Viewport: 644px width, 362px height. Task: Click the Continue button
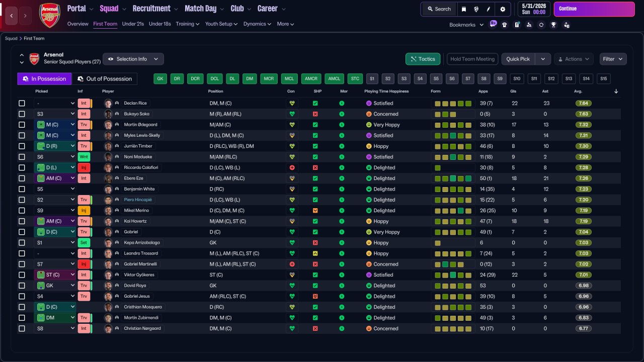coord(594,9)
